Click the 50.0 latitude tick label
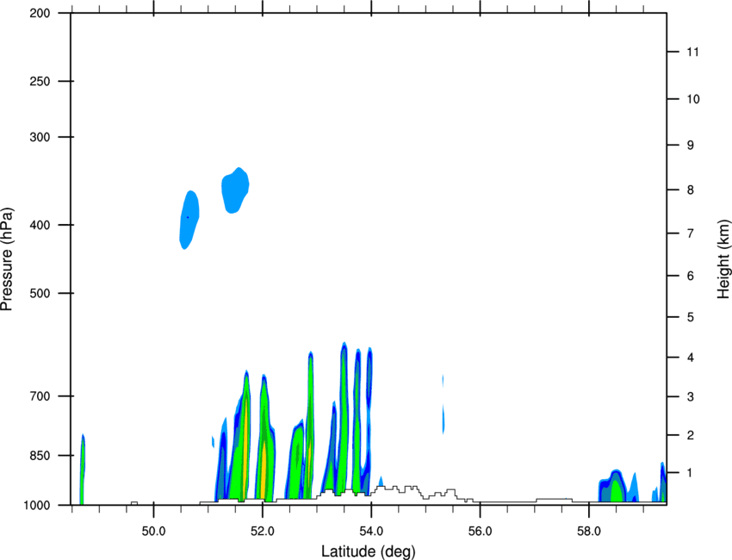This screenshot has width=732, height=560. pyautogui.click(x=153, y=532)
